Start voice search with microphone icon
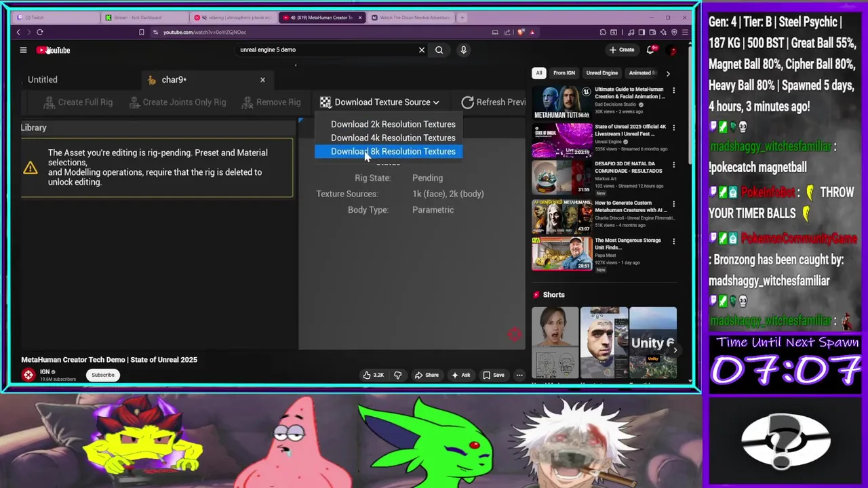 464,49
